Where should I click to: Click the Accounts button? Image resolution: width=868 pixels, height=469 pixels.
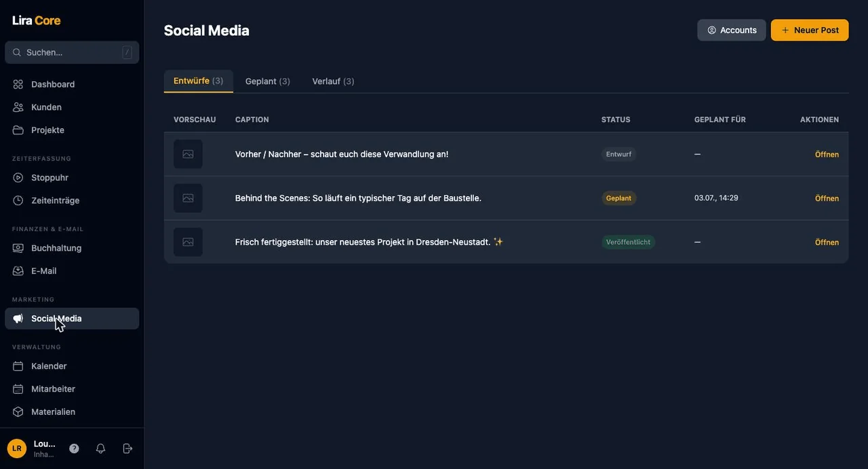[732, 30]
